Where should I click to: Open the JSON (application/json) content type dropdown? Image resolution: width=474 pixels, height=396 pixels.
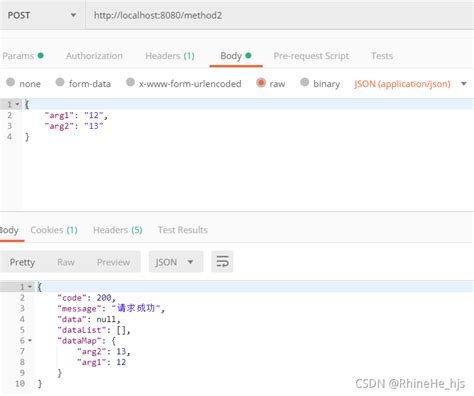(x=410, y=84)
